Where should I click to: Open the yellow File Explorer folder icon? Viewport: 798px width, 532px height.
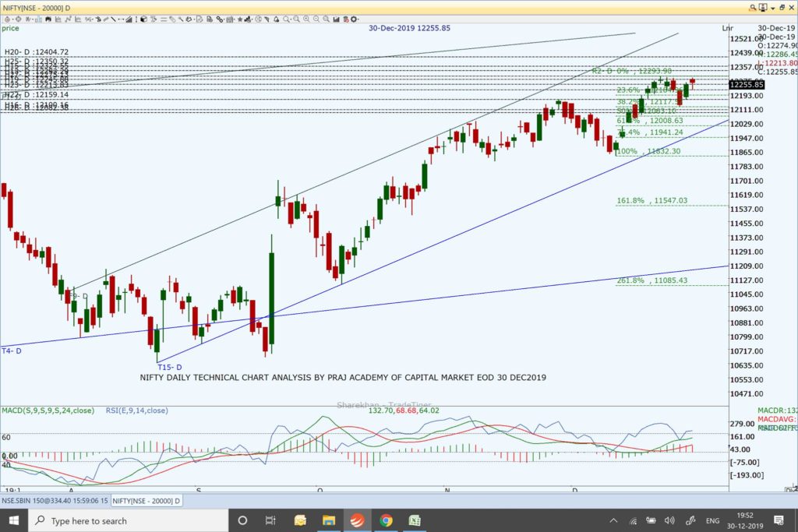click(x=328, y=520)
